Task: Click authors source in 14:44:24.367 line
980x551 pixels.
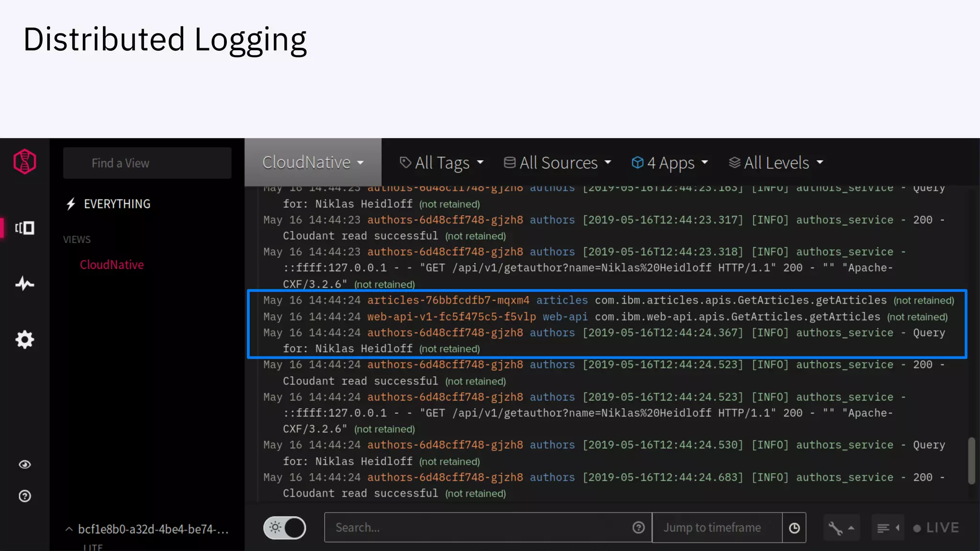Action: click(x=445, y=333)
